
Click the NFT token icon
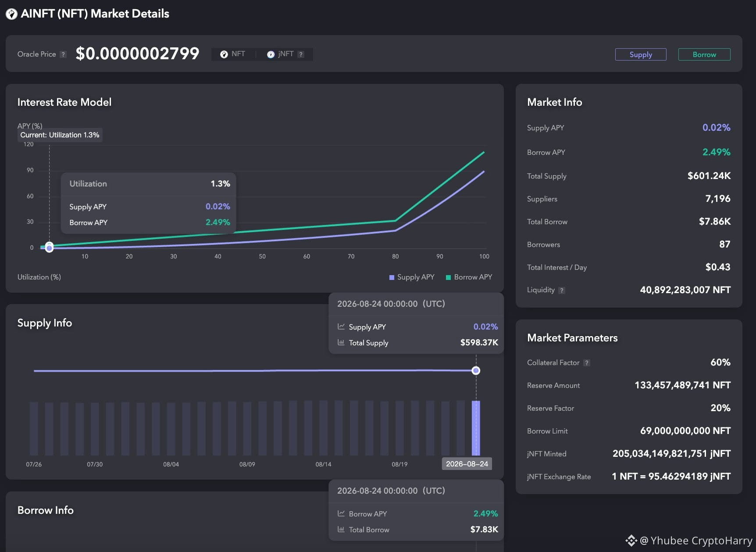point(224,54)
